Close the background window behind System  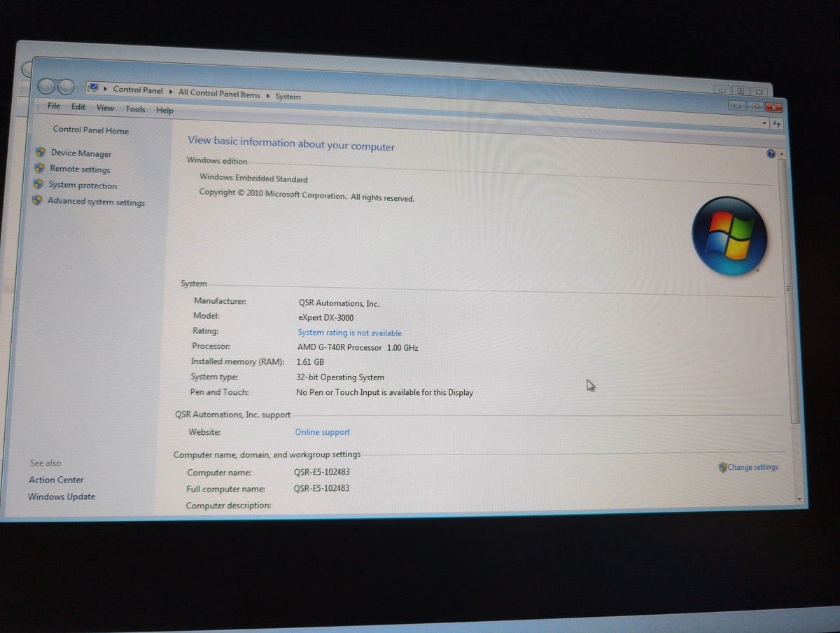pyautogui.click(x=759, y=92)
